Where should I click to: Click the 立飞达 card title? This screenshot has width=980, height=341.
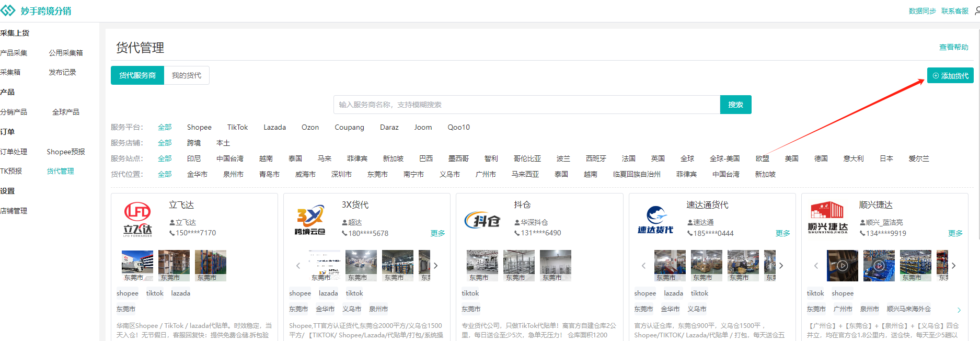coord(181,205)
